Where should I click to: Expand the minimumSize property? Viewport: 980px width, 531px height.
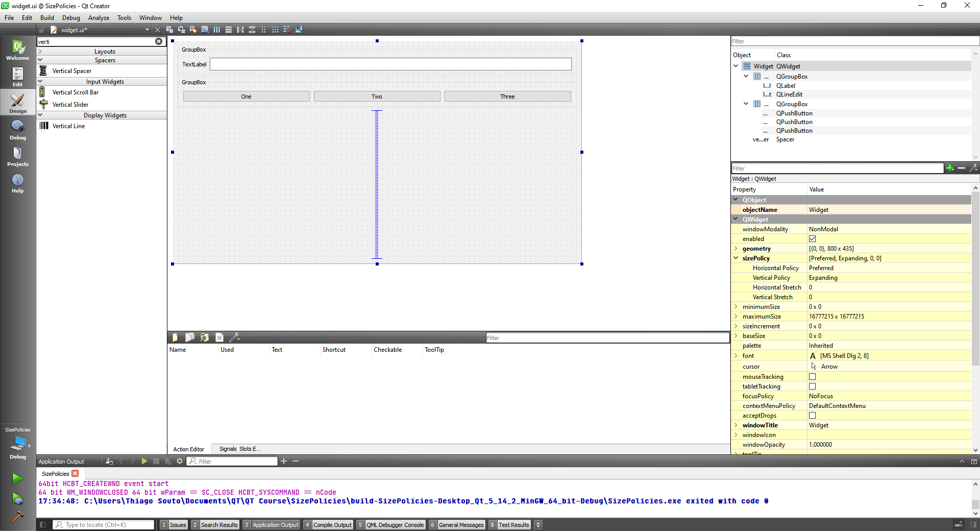(736, 307)
